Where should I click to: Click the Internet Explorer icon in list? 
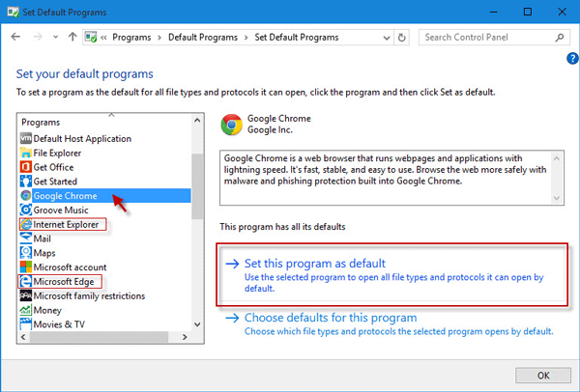[x=26, y=224]
